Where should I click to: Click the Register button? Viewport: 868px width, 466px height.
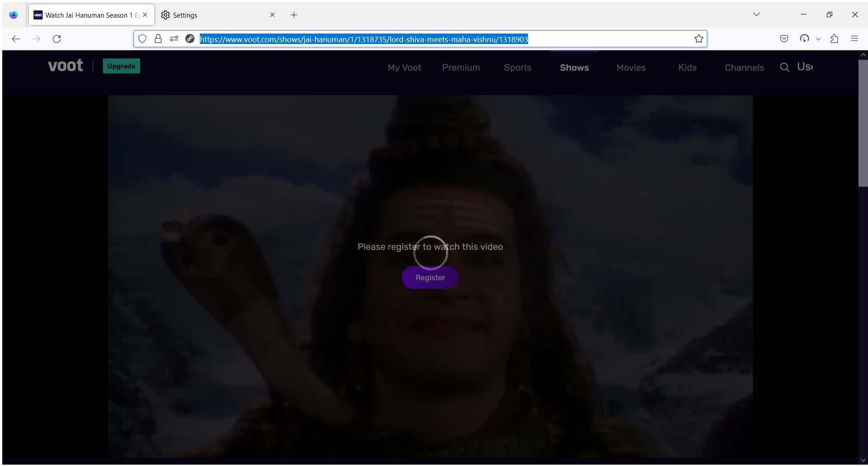click(430, 277)
